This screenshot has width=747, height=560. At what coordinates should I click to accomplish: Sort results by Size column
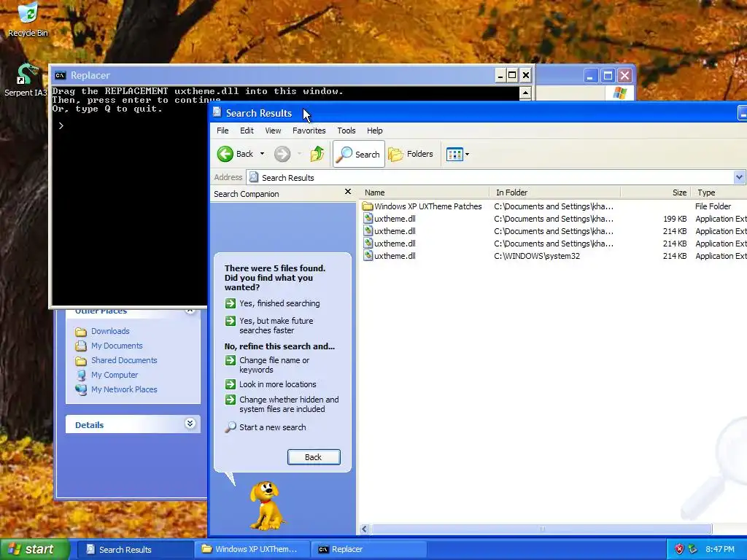point(656,192)
